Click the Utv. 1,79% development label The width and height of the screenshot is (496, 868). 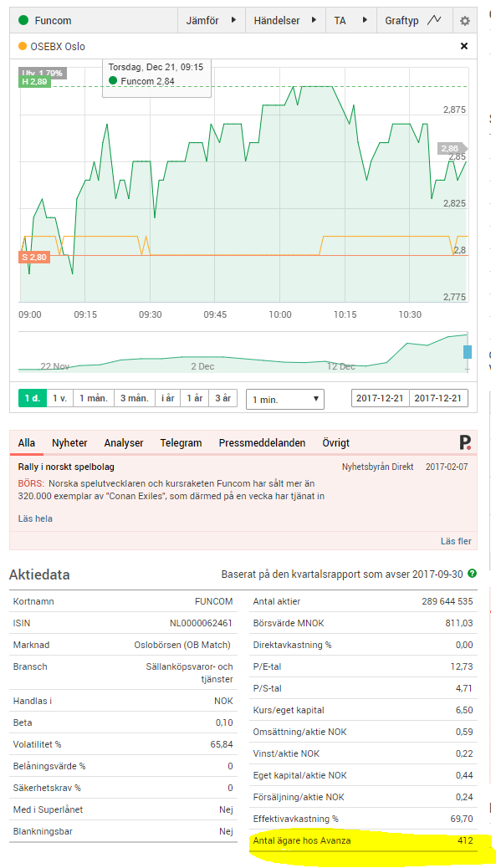click(43, 73)
